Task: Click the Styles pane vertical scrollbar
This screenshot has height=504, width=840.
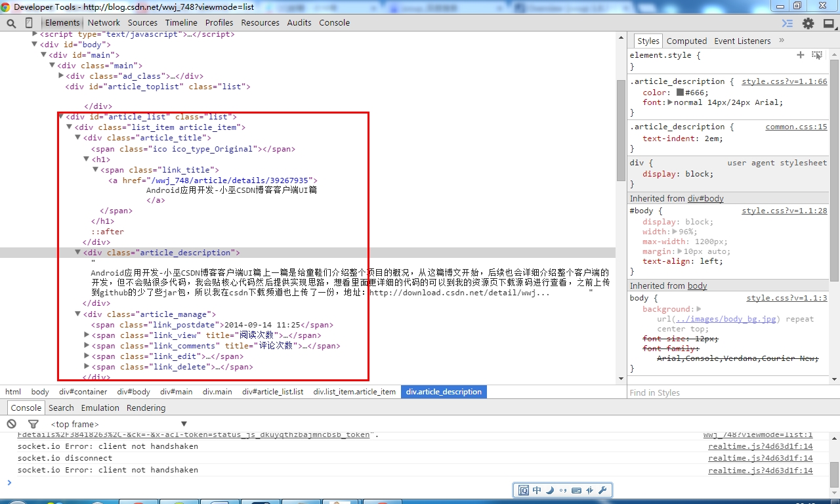Action: 835,169
